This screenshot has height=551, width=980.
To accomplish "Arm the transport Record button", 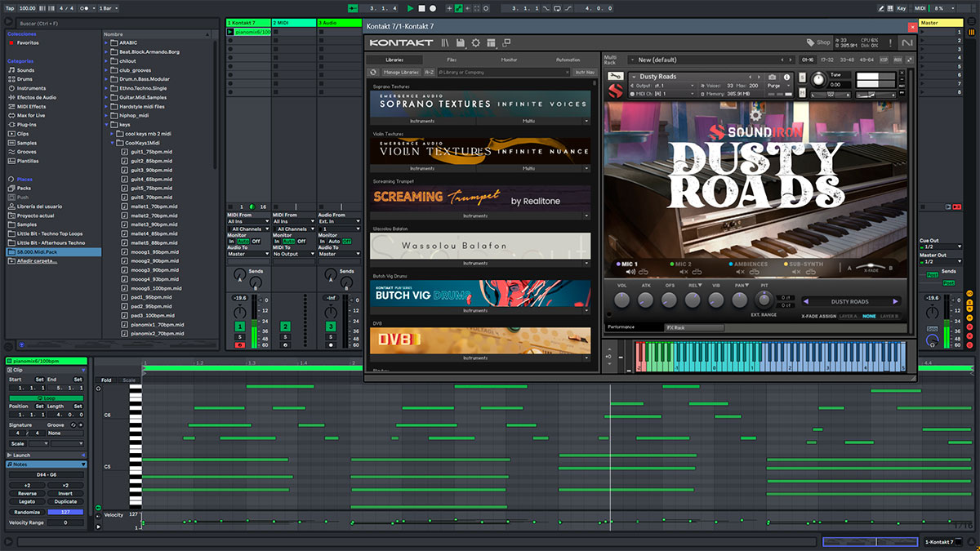I will [x=433, y=8].
